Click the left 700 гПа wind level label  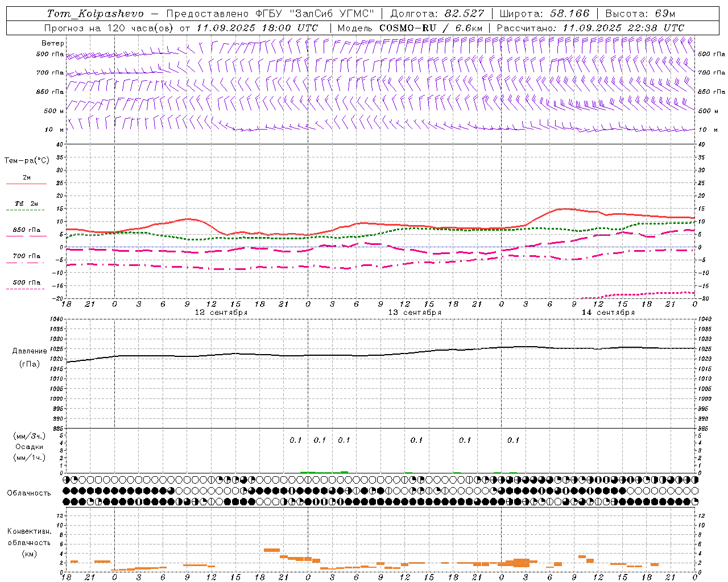pyautogui.click(x=50, y=73)
